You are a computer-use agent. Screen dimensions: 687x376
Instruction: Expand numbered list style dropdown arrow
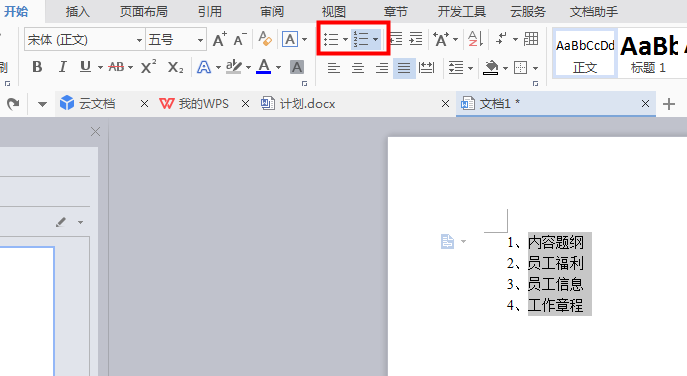(x=375, y=40)
